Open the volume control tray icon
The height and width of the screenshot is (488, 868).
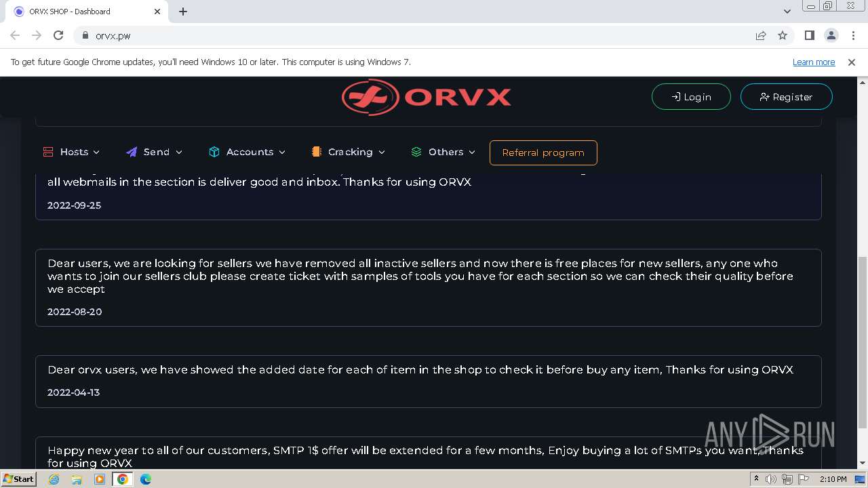(x=771, y=479)
